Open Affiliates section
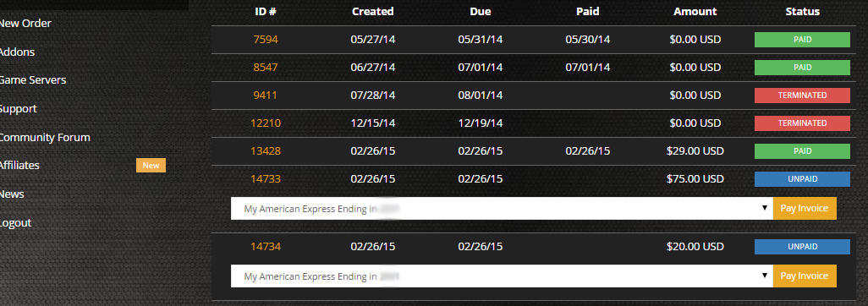Image resolution: width=868 pixels, height=306 pixels. (x=19, y=166)
